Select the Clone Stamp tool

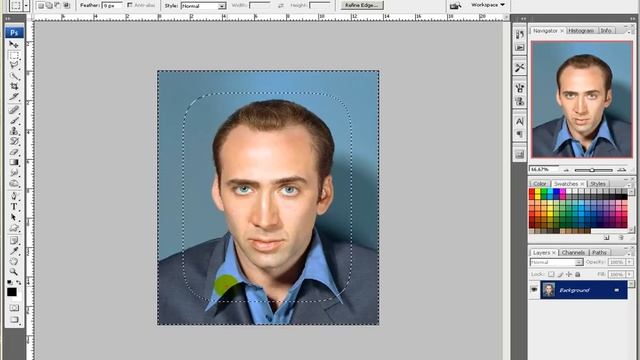point(14,131)
